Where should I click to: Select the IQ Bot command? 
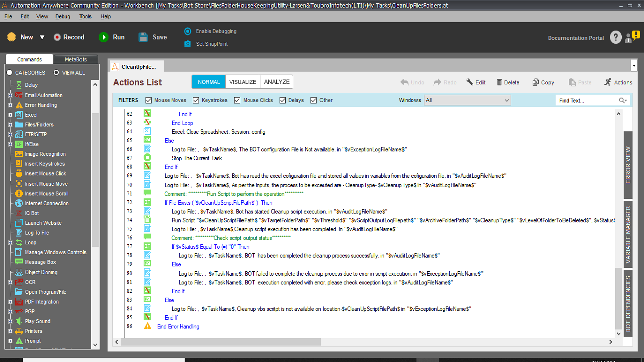pos(32,213)
